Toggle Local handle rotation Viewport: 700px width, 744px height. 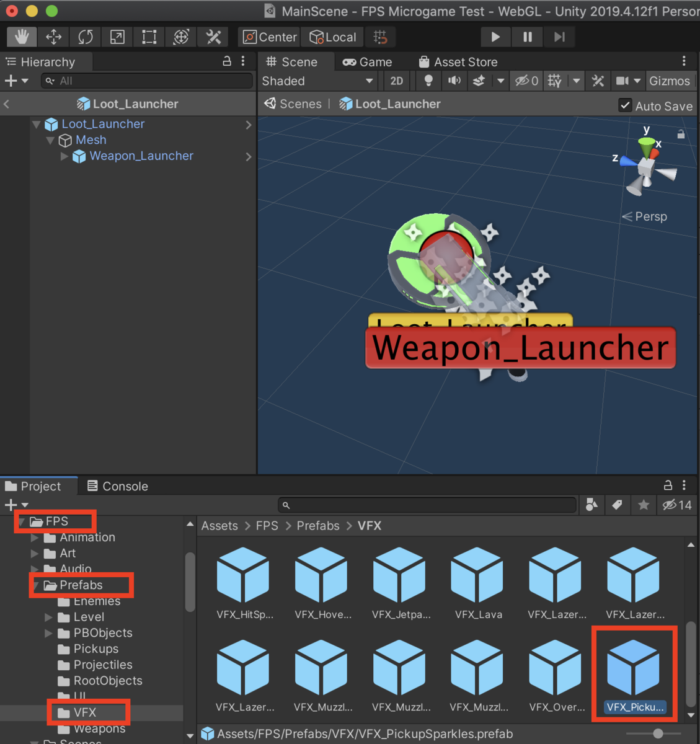[333, 37]
